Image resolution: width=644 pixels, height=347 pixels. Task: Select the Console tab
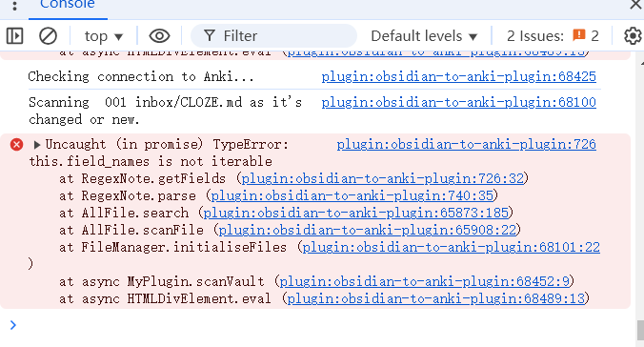coord(68,5)
